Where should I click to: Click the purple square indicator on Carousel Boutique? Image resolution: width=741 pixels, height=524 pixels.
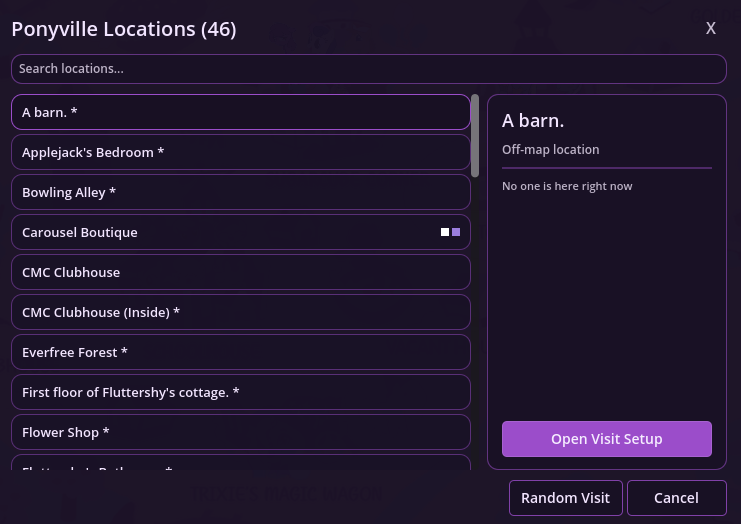[x=456, y=232]
